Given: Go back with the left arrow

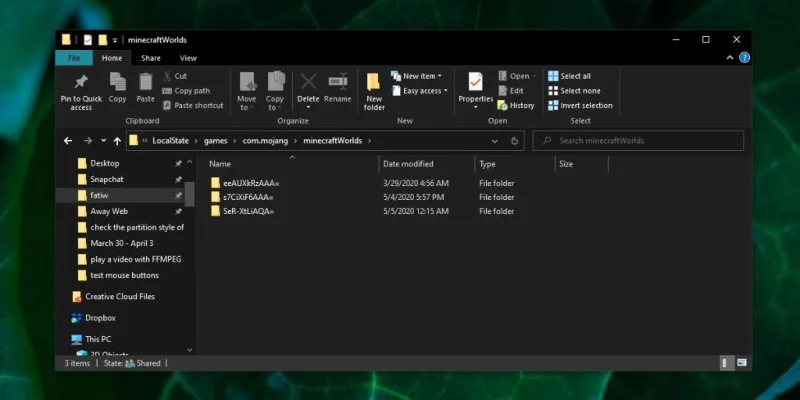Looking at the screenshot, I should tap(68, 141).
